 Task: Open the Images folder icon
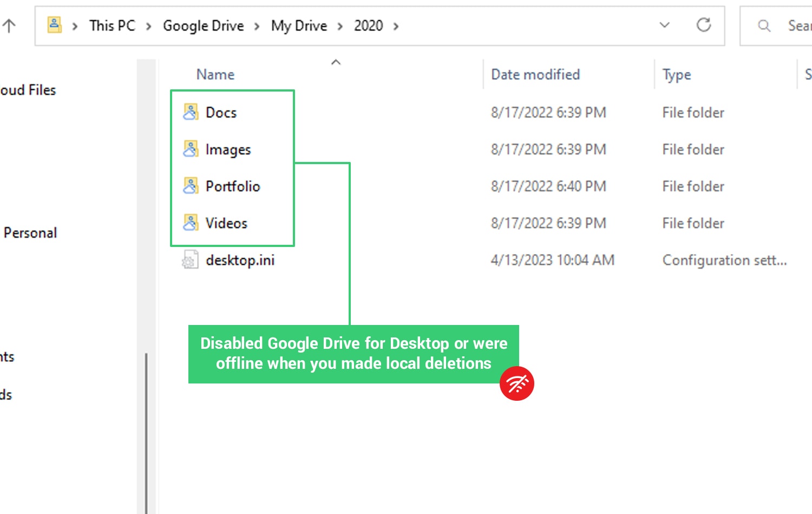click(191, 149)
